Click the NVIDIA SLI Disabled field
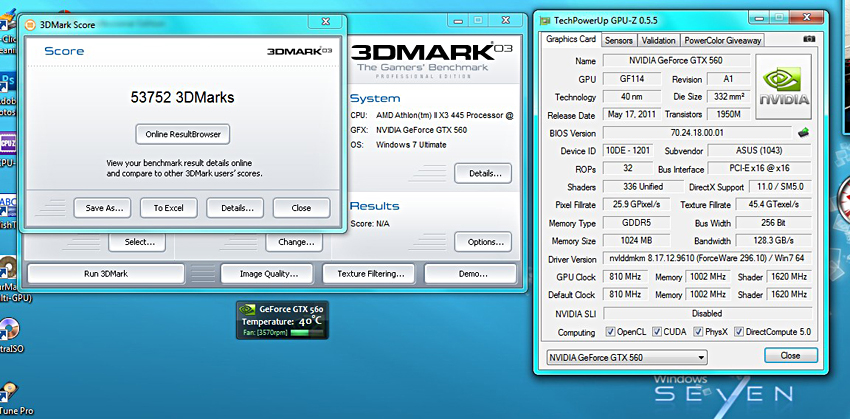The width and height of the screenshot is (850, 419). coord(707,313)
